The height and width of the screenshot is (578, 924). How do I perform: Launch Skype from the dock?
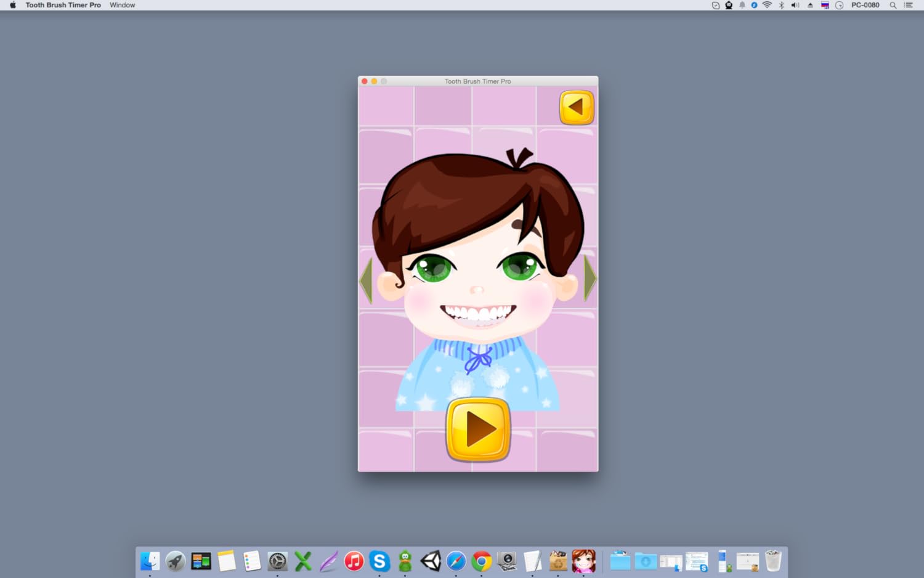[x=379, y=561]
